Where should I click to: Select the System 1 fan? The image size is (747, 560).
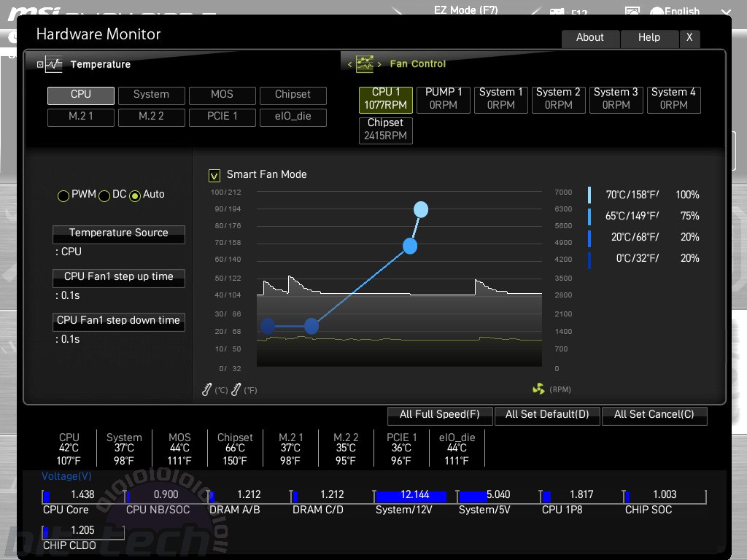[x=500, y=99]
